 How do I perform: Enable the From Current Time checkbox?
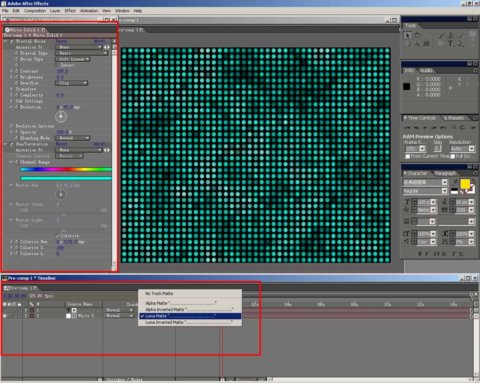coord(408,156)
